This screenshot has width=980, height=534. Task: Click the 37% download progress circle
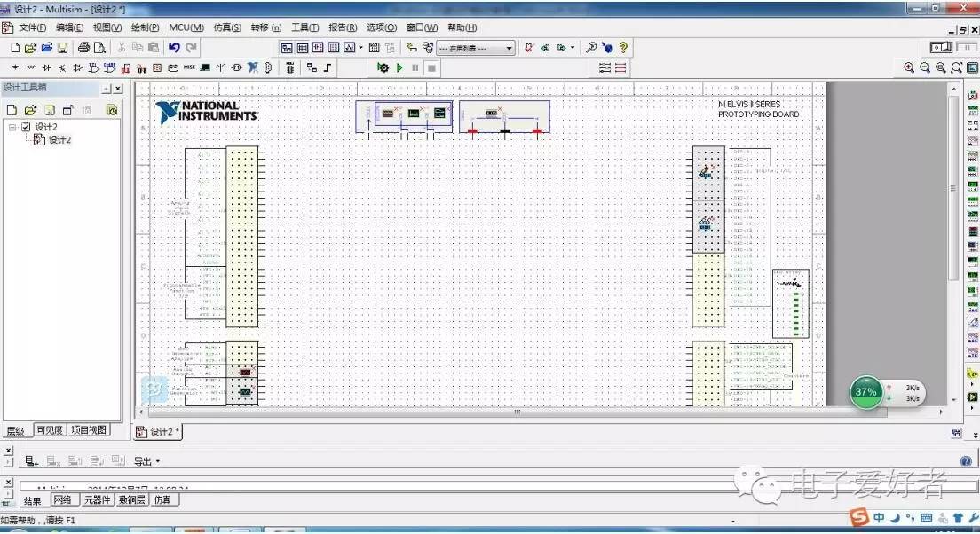[865, 391]
